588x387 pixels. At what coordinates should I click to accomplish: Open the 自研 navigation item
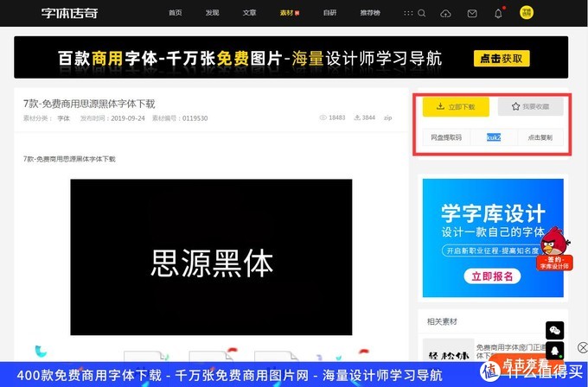tap(329, 13)
